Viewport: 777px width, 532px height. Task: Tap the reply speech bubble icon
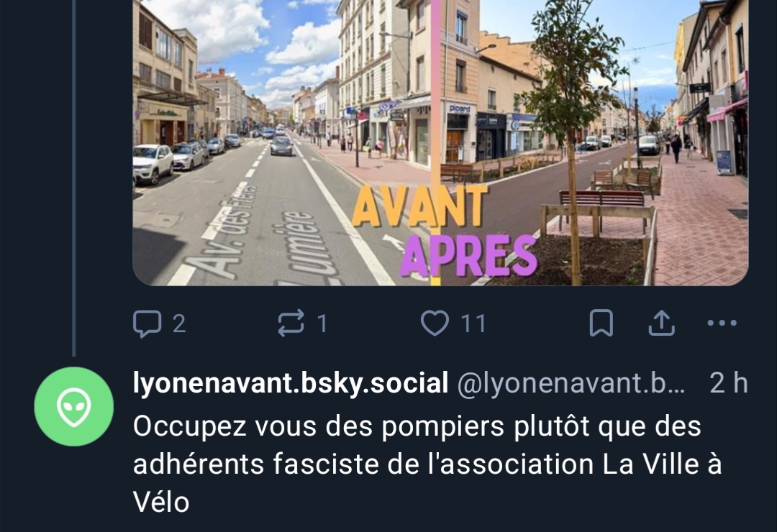pyautogui.click(x=147, y=324)
